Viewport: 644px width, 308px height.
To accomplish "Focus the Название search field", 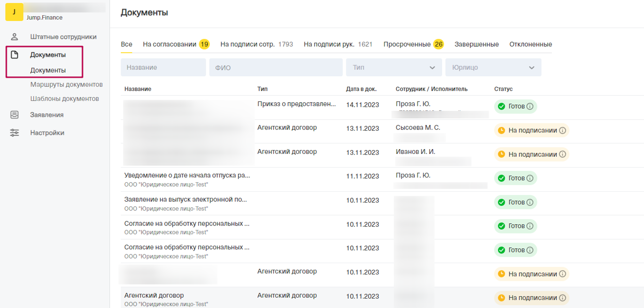I will coord(163,68).
